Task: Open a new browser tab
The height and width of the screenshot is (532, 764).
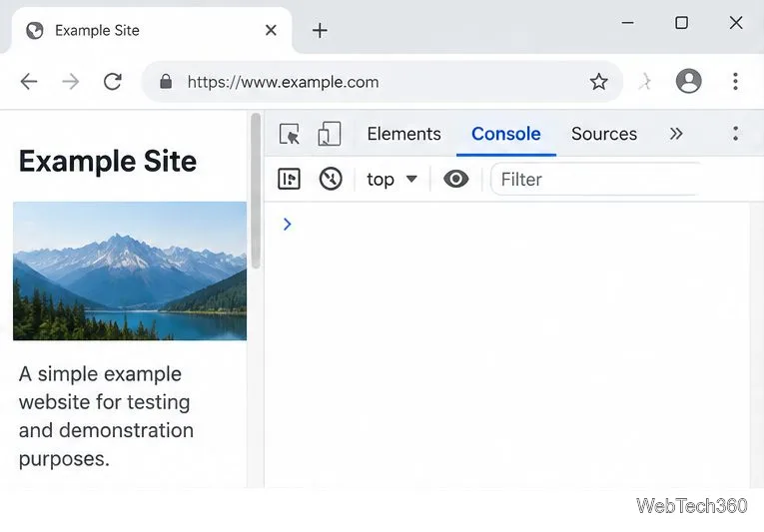Action: click(320, 31)
